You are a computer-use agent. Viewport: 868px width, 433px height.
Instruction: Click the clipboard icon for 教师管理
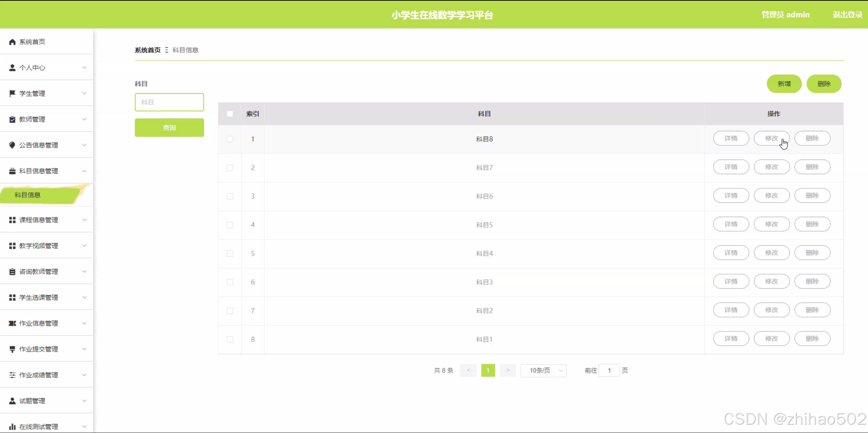point(12,119)
